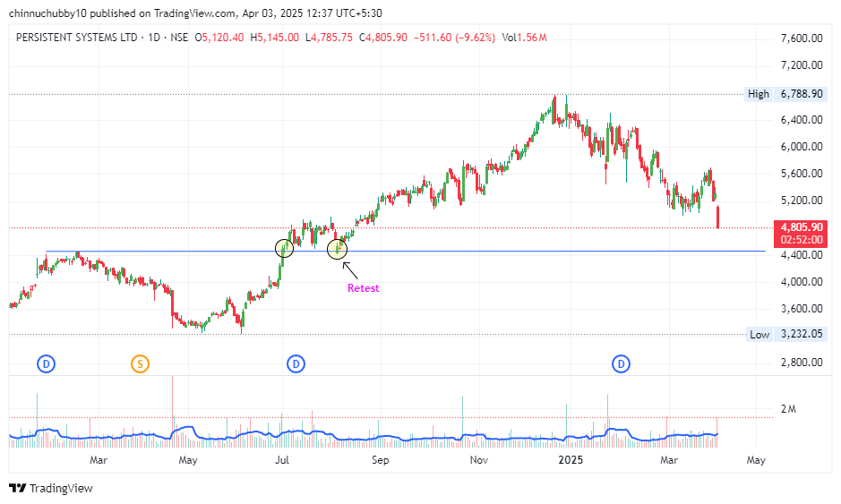Click the 3,600.00 price axis label
The height and width of the screenshot is (504, 841).
tap(802, 308)
